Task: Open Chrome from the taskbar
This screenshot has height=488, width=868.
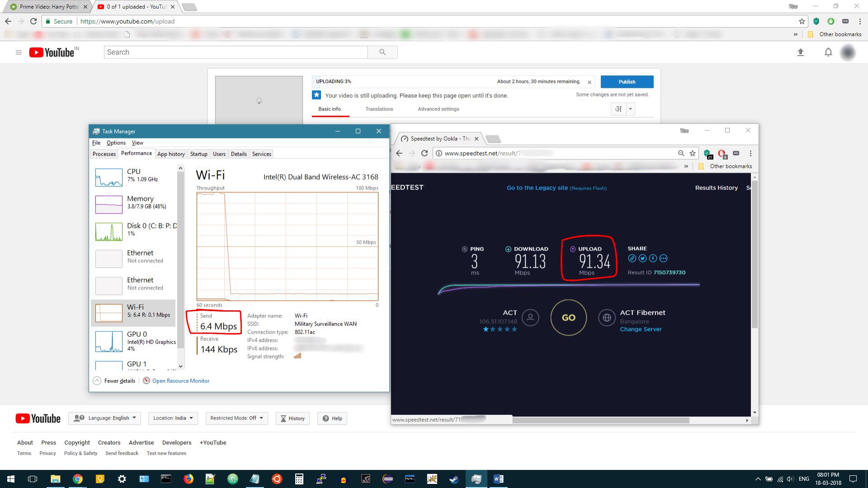Action: (x=78, y=479)
